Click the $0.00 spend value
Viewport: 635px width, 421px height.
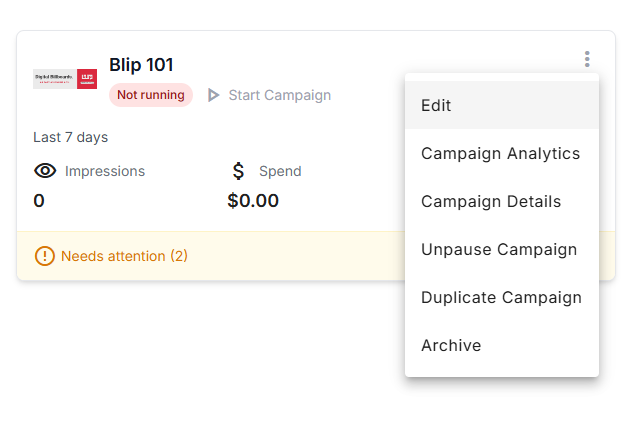coord(253,201)
